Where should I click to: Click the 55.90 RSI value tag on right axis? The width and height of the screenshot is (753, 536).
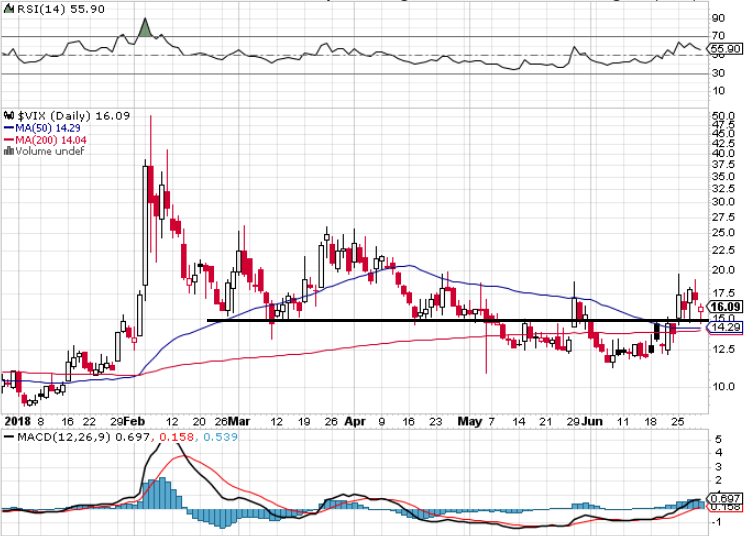[x=725, y=49]
